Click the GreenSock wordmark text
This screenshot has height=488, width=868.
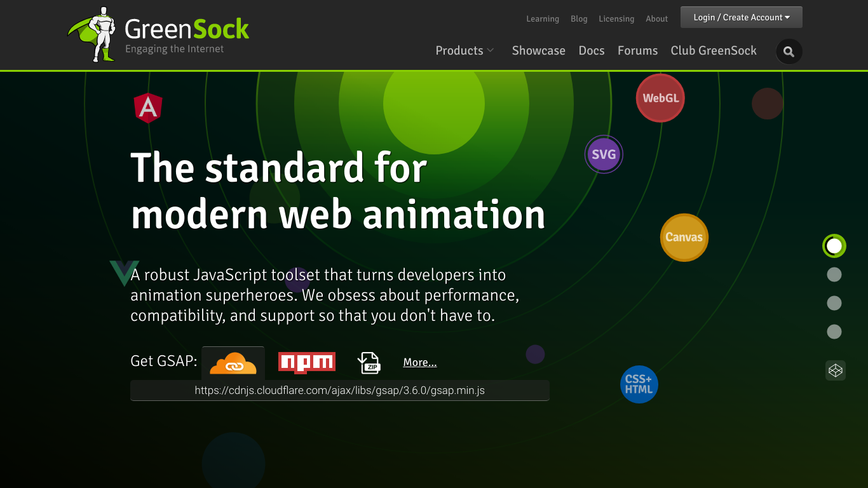tap(187, 29)
